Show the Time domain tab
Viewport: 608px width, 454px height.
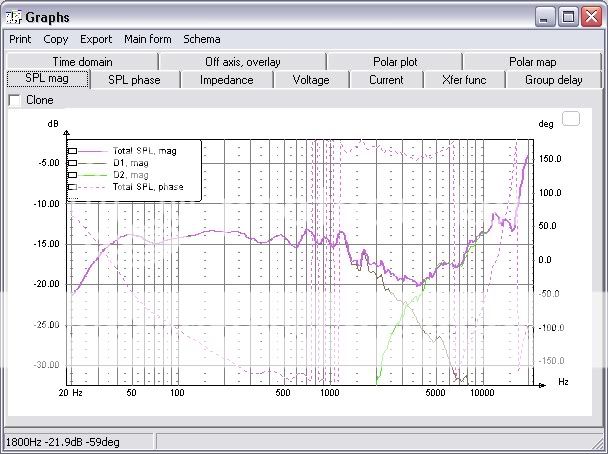(x=82, y=62)
